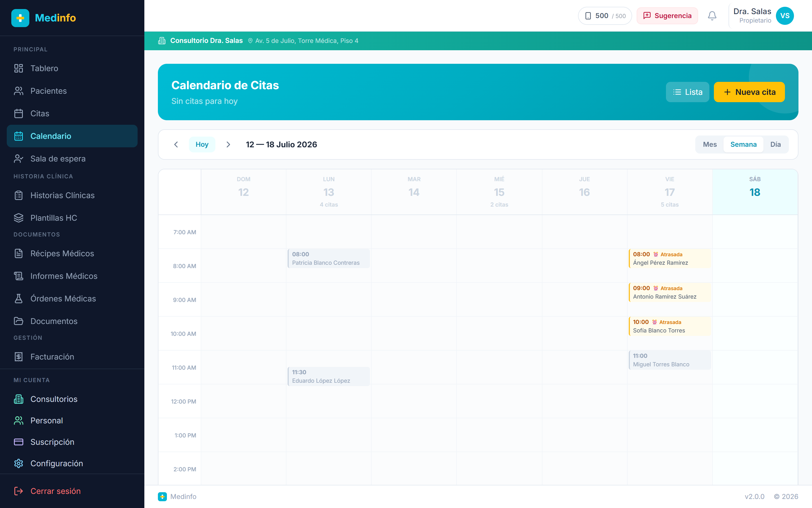Click the Medinfo logo icon in sidebar

click(x=20, y=18)
